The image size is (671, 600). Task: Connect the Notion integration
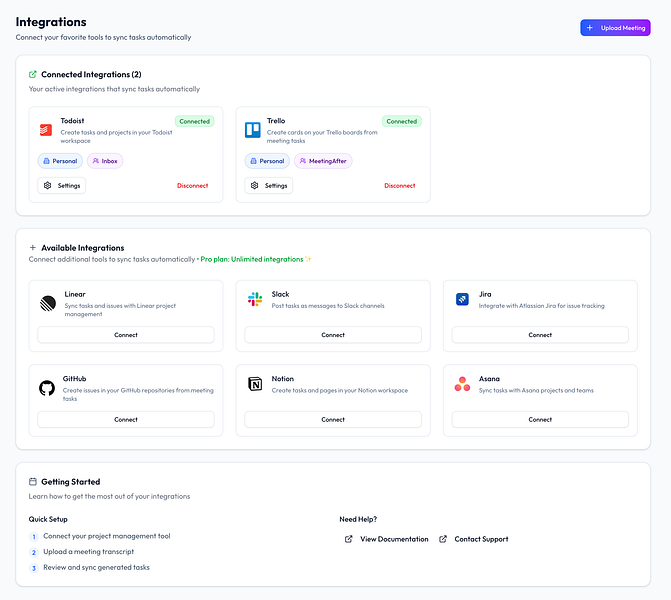[333, 419]
